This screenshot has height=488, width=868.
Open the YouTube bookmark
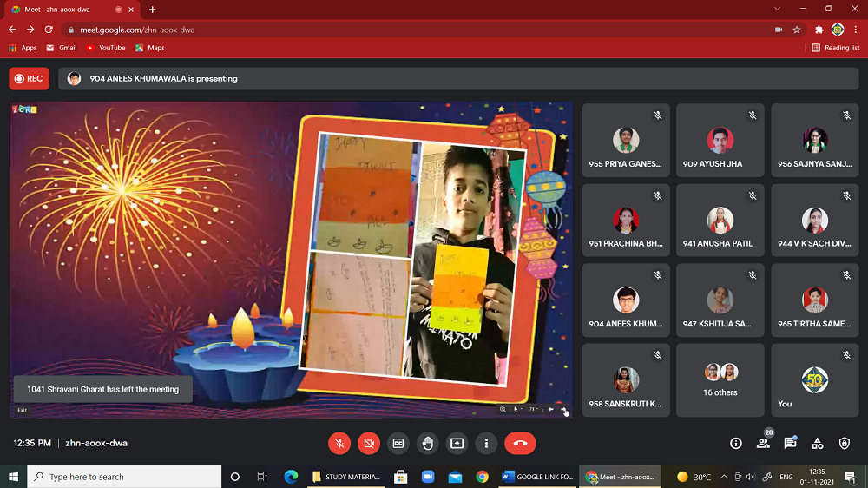[x=106, y=48]
